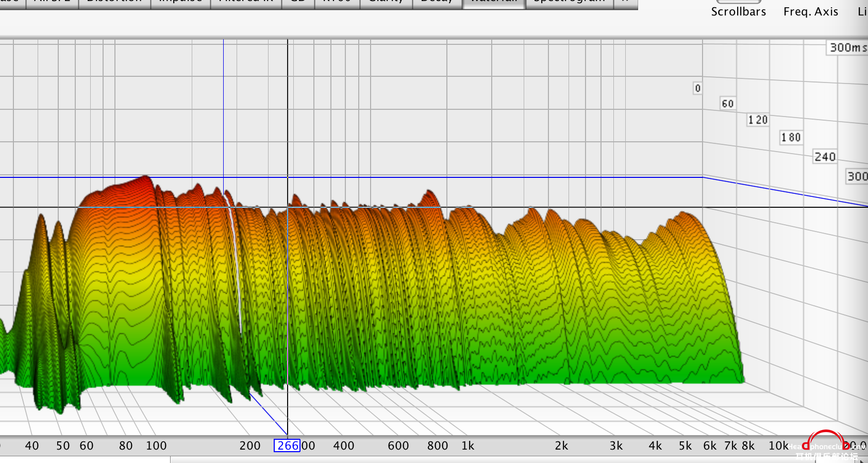Click the 600 Hz frequency axis label
868x463 pixels.
click(398, 445)
